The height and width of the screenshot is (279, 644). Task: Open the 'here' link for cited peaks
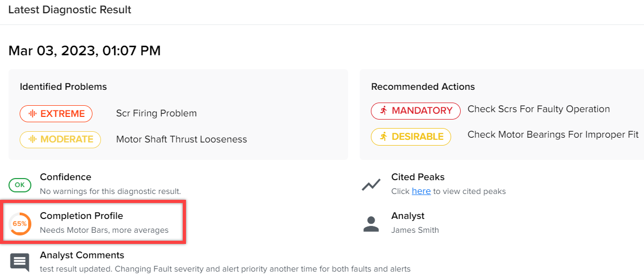click(421, 191)
